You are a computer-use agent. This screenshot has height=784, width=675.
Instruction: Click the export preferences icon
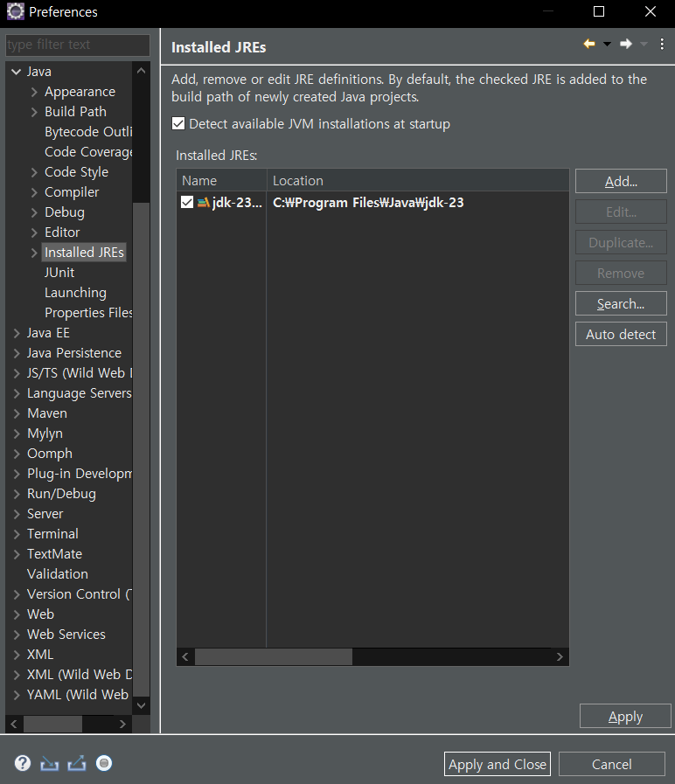(77, 764)
